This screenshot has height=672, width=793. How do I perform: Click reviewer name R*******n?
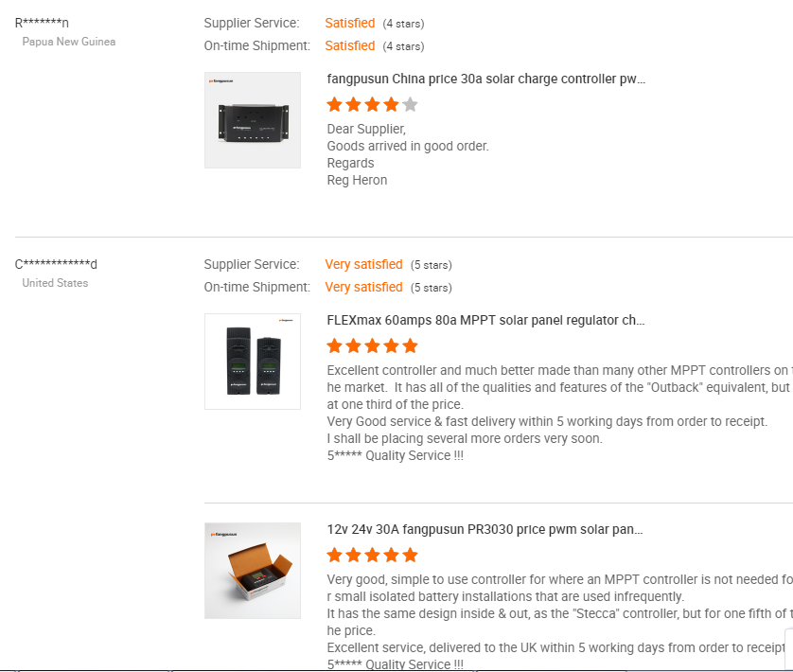42,23
